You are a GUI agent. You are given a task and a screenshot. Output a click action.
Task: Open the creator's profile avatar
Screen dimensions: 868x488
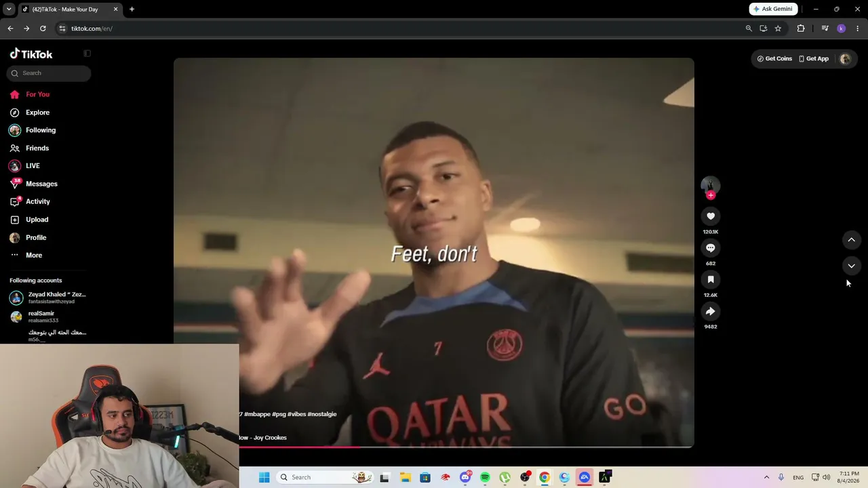coord(711,185)
